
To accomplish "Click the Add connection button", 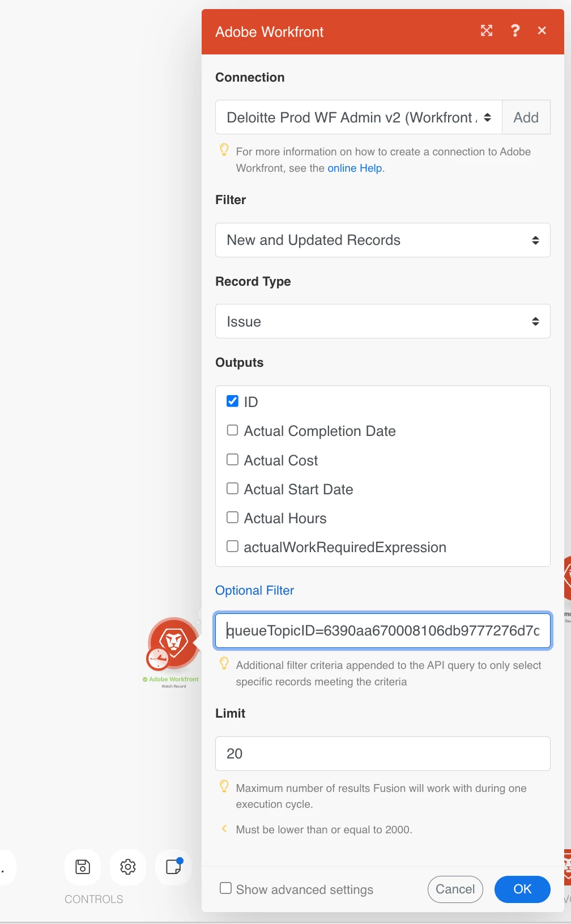I will 526,117.
